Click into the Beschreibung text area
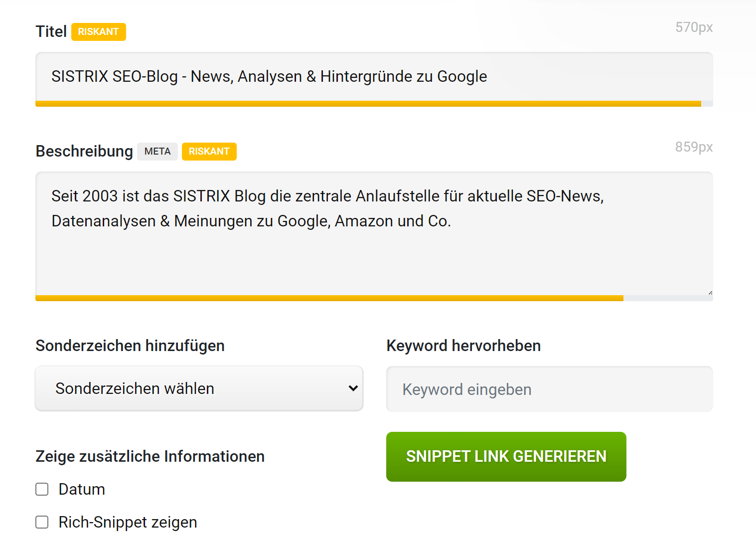Viewport: 756px width, 552px height. pos(374,234)
